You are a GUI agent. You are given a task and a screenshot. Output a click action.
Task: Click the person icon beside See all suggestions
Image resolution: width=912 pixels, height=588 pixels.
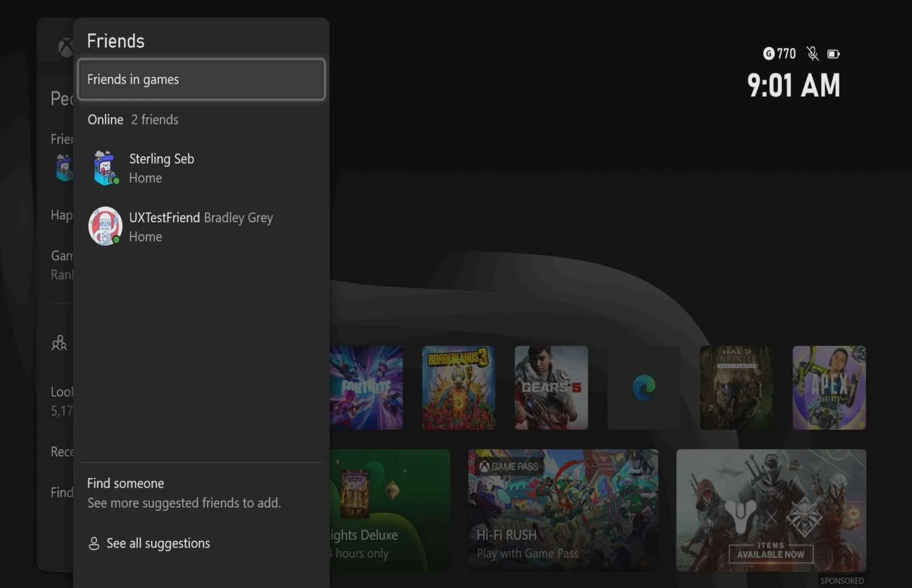pos(94,543)
